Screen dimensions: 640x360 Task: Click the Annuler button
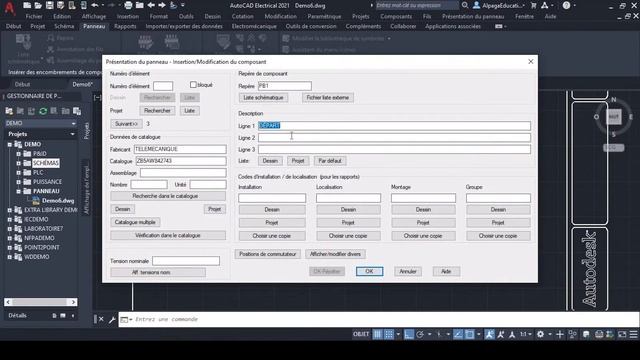(x=408, y=271)
